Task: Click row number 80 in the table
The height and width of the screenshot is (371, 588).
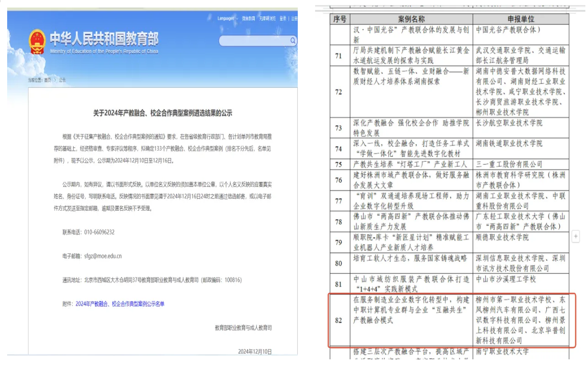Action: coord(338,263)
